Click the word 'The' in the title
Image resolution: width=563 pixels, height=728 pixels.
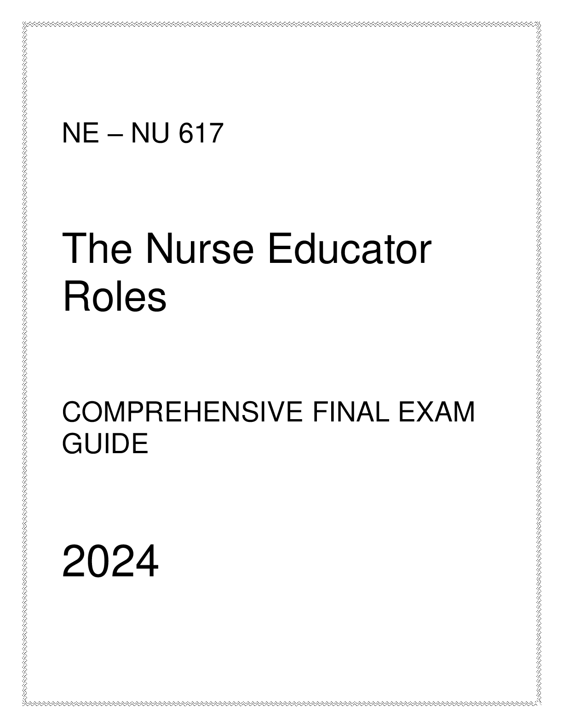tap(97, 250)
